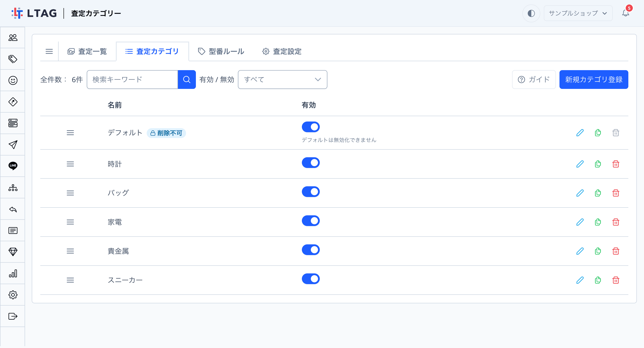644x348 pixels.
Task: Open the サンプルショップ shop selector
Action: pyautogui.click(x=578, y=13)
